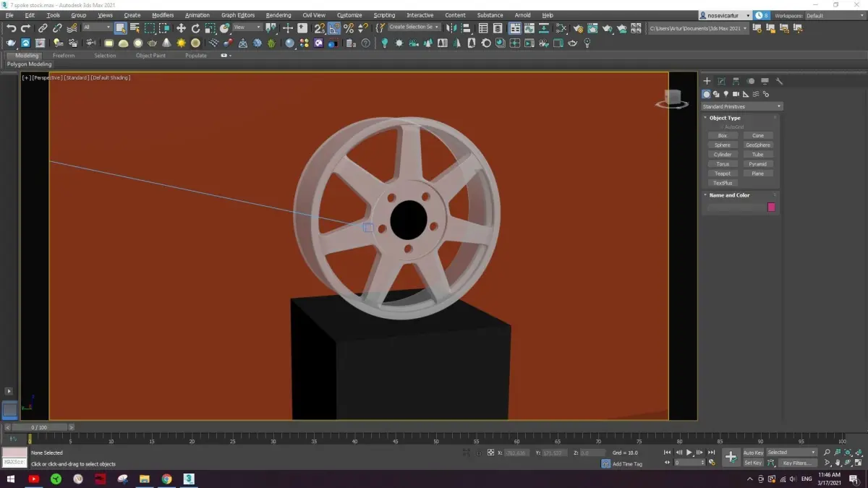The width and height of the screenshot is (868, 488).
Task: Open the Key Filters button
Action: (796, 463)
